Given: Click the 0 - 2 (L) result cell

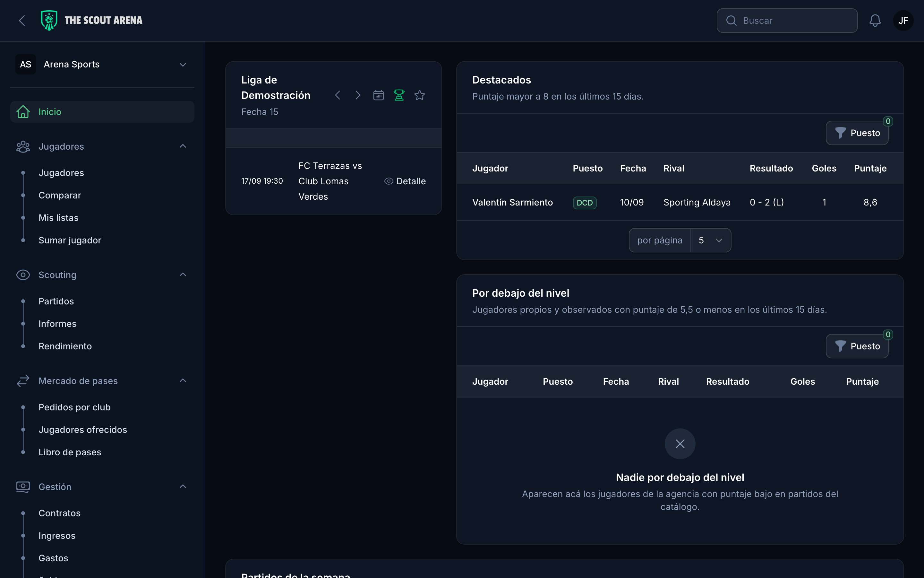Looking at the screenshot, I should click(767, 203).
